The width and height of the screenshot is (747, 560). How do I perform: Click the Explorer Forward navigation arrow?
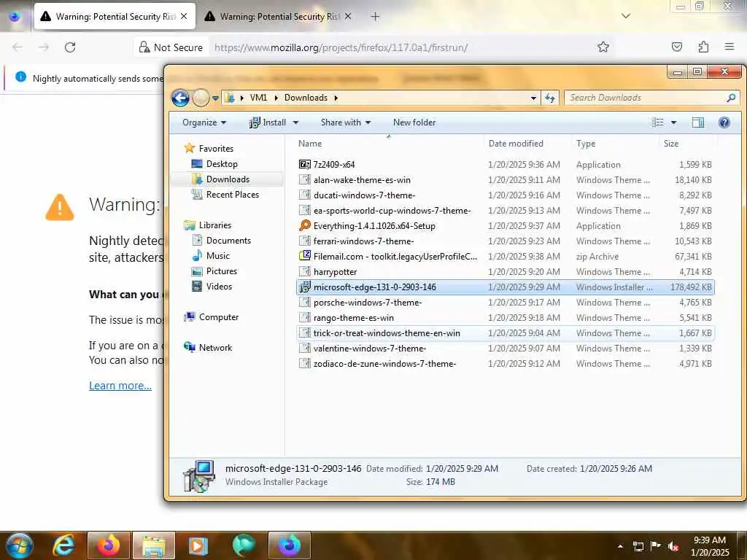click(x=201, y=98)
